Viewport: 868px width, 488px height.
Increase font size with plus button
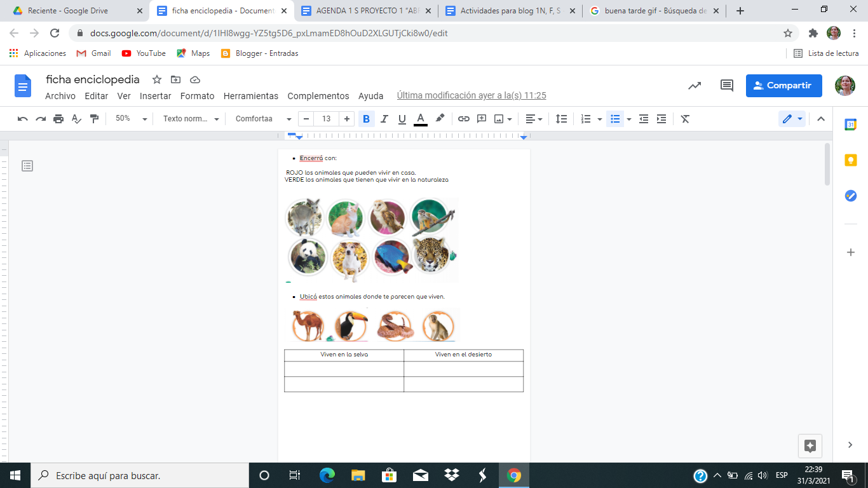[346, 119]
